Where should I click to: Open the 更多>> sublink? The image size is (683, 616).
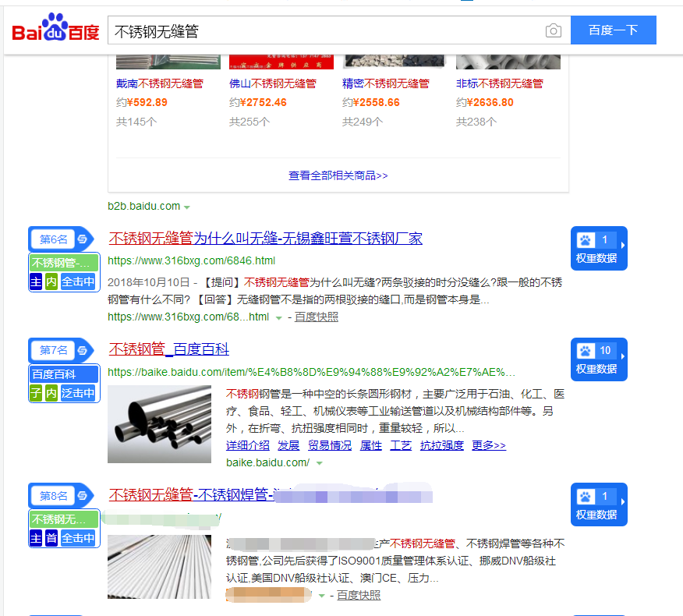(x=489, y=445)
